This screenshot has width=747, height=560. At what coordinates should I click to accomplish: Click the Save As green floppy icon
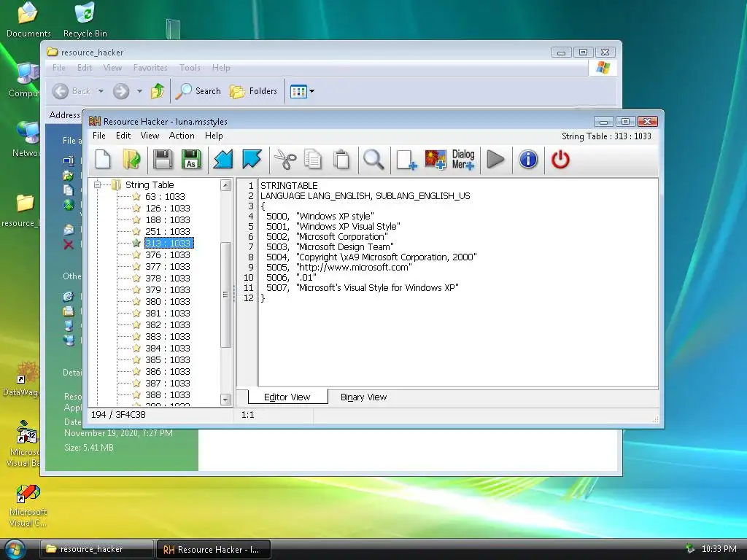(x=191, y=160)
